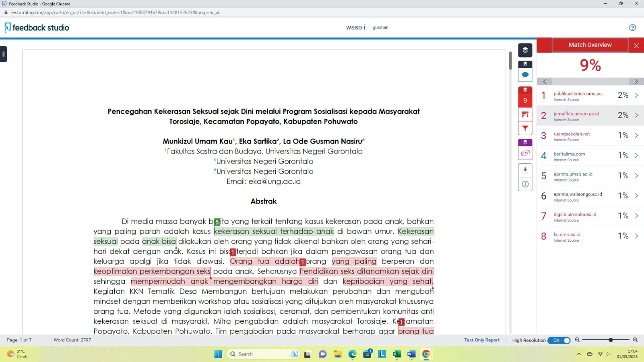644x362 pixels.
Task: Open the submission info icon
Action: [525, 184]
